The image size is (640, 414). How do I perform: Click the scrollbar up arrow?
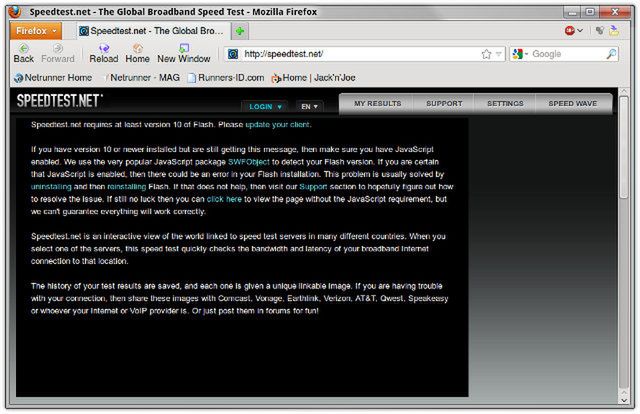click(623, 91)
